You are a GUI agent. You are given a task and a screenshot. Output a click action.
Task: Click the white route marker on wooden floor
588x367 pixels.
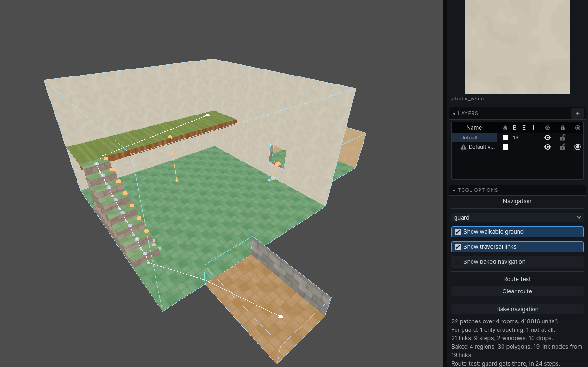[x=281, y=317]
